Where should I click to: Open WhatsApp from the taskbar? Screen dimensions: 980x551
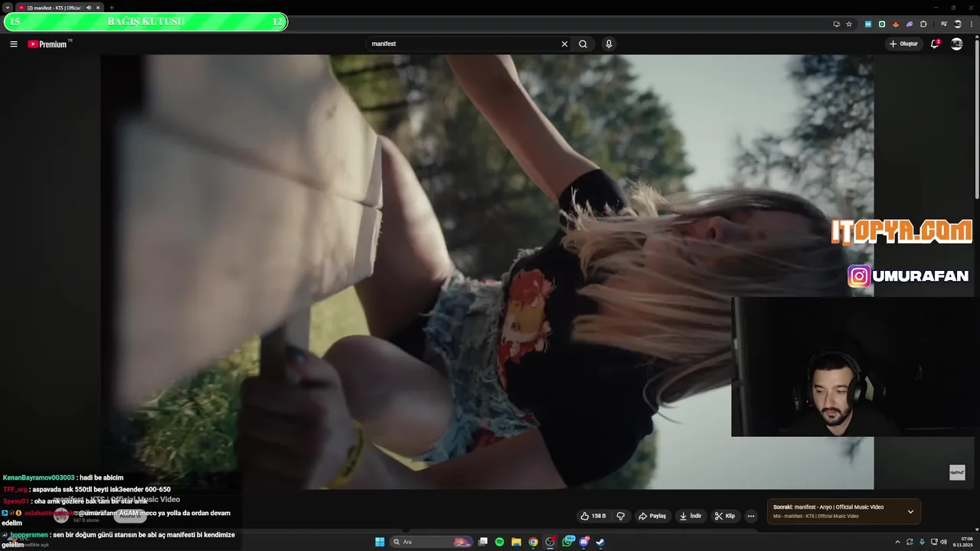(567, 542)
